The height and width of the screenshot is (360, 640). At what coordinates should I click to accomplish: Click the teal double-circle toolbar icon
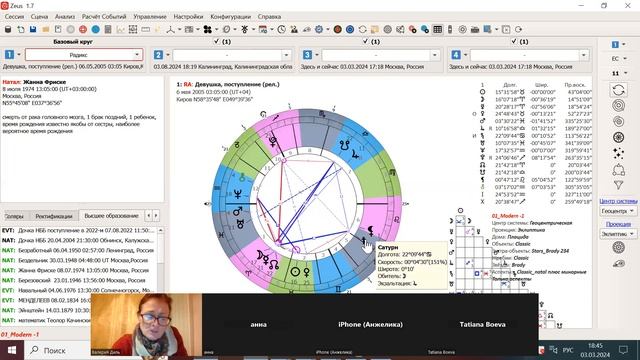[425, 29]
